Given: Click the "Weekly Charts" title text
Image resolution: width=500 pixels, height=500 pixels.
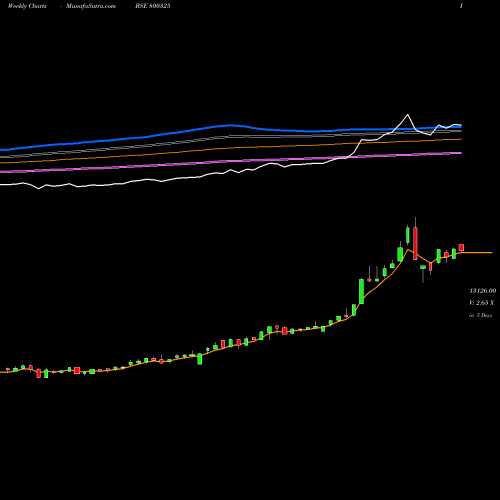Looking at the screenshot, I should 27,6.
